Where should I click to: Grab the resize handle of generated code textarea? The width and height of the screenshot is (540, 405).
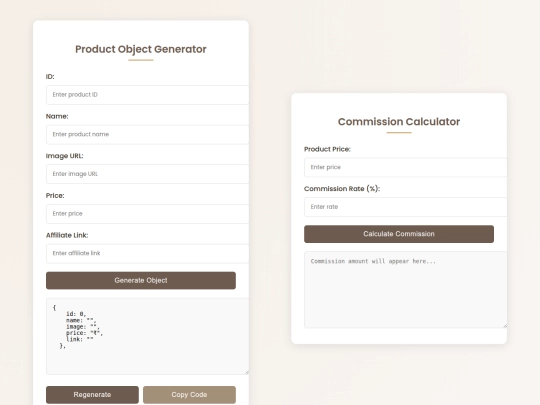(247, 372)
